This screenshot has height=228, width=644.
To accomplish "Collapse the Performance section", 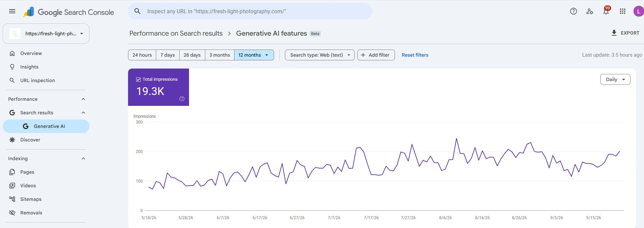I will click(83, 99).
